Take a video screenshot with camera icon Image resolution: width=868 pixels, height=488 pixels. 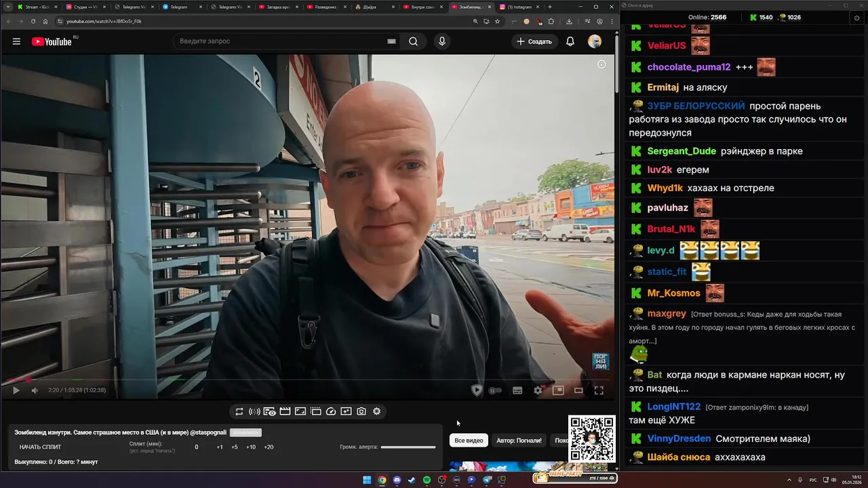[361, 411]
